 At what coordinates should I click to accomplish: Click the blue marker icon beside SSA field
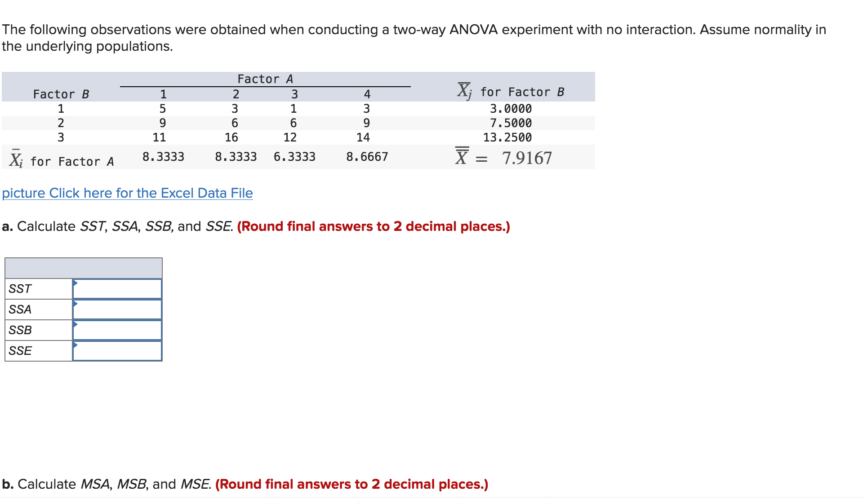point(75,305)
